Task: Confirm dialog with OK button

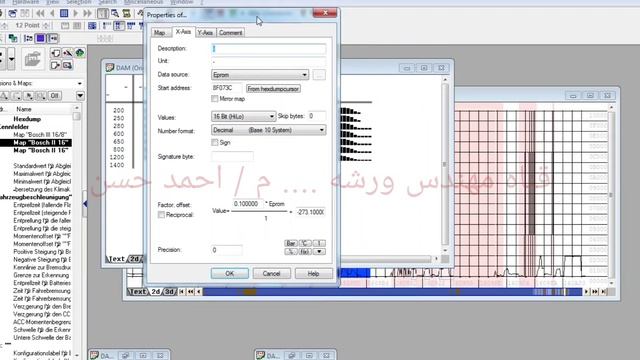Action: point(230,273)
